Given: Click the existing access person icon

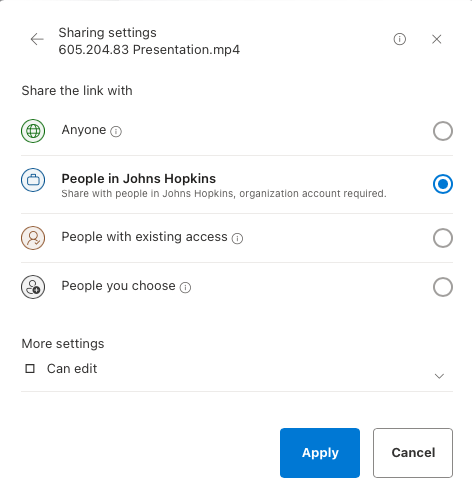Looking at the screenshot, I should [33, 238].
